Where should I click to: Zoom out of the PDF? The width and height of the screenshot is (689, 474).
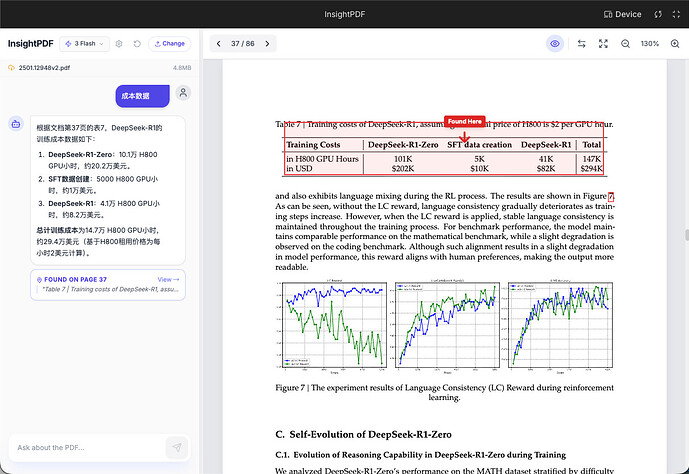[x=625, y=43]
